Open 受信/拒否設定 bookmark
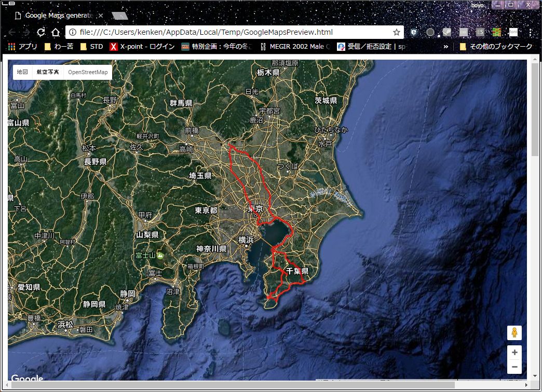The image size is (542, 392). [372, 46]
